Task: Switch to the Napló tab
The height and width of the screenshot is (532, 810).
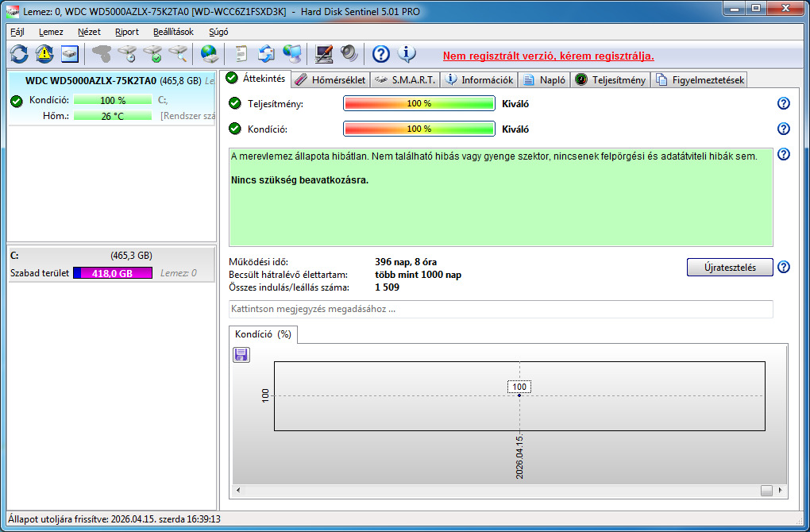Action: point(545,80)
